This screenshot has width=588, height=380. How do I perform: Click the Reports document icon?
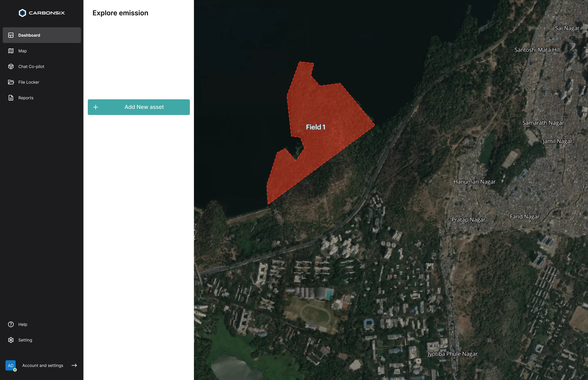11,98
